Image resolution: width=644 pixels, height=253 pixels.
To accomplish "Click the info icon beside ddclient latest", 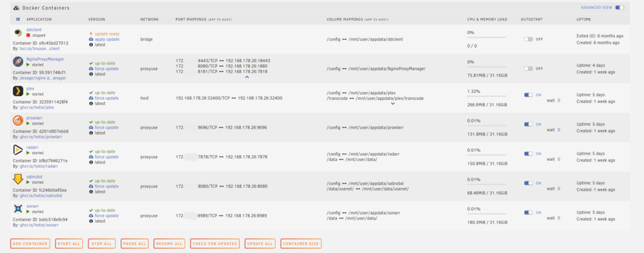I will click(91, 45).
